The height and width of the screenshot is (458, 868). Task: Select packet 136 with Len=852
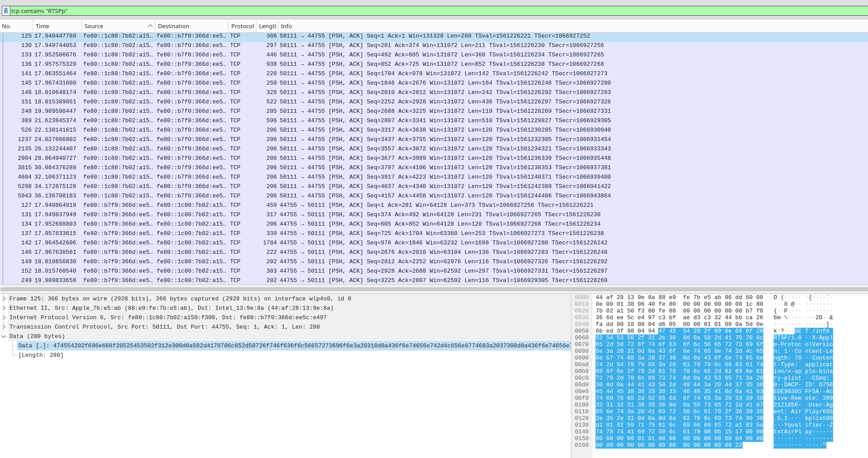pyautogui.click(x=434, y=64)
